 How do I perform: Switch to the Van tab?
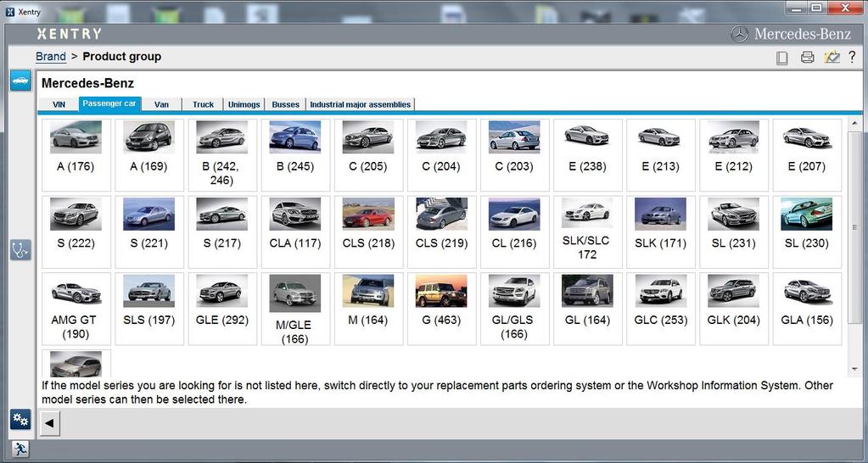162,104
